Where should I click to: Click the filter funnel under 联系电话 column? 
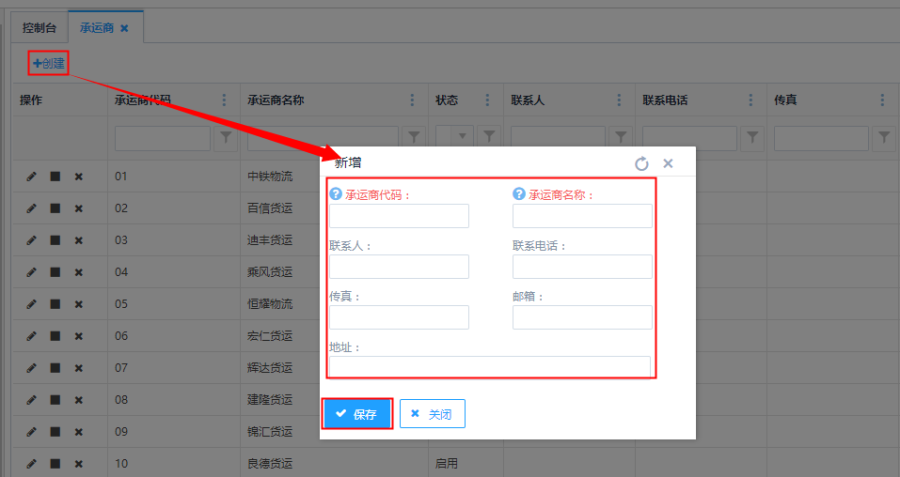pyautogui.click(x=752, y=137)
